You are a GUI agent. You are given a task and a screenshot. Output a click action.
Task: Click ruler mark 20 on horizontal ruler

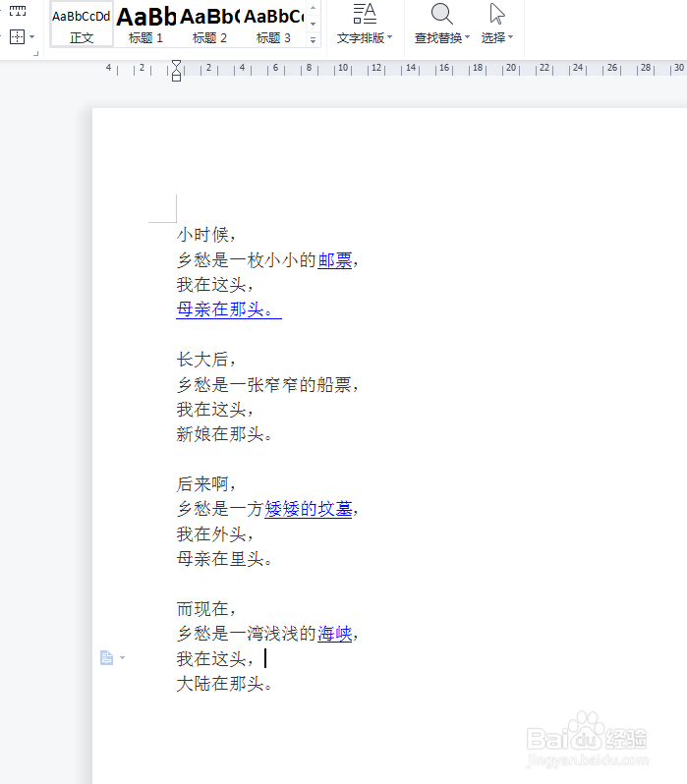pyautogui.click(x=511, y=68)
